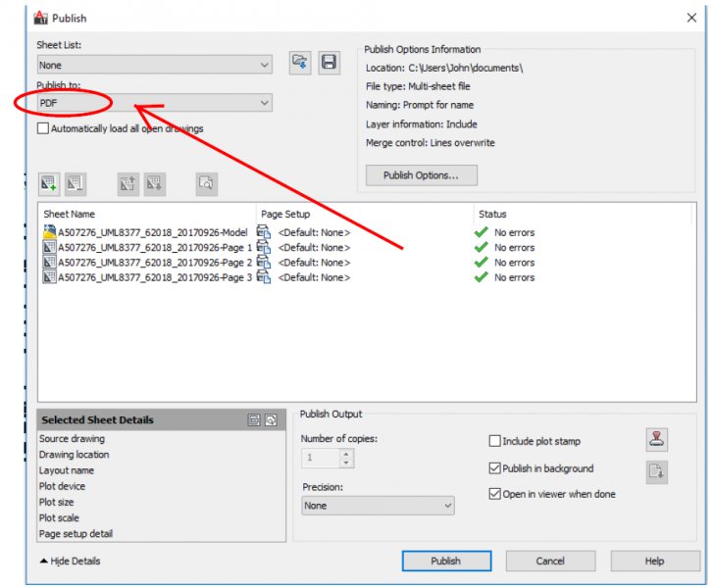Viewport: 713px width, 588px height.
Task: Select the sheet ending in 20170926-Page 1
Action: (155, 247)
